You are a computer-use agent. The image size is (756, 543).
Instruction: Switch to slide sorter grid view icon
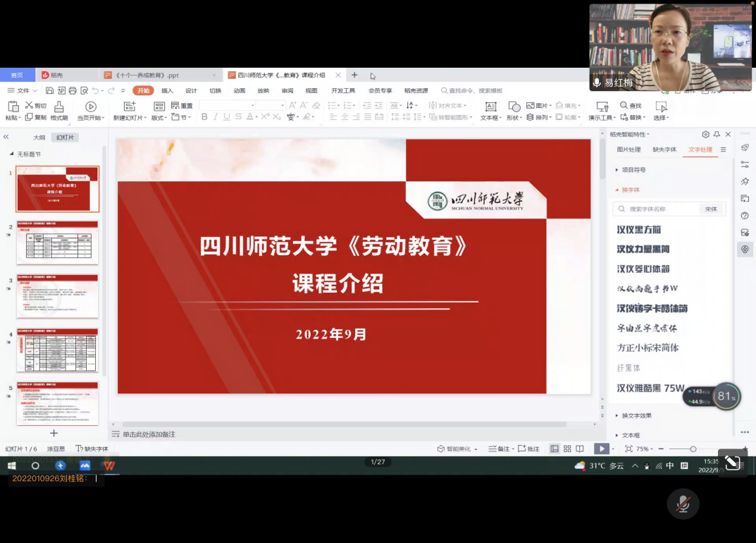tap(567, 449)
